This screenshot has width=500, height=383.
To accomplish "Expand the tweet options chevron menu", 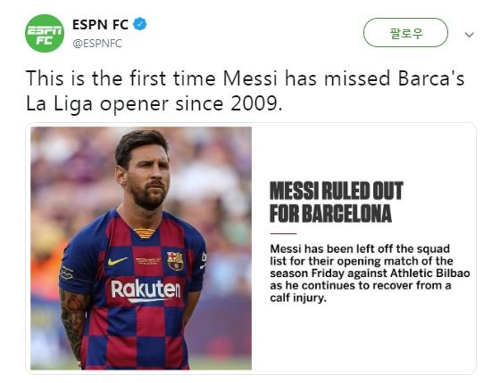I will coord(469,34).
